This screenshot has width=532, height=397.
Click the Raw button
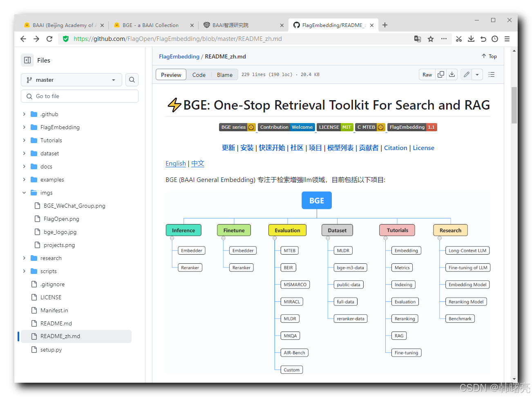(427, 74)
